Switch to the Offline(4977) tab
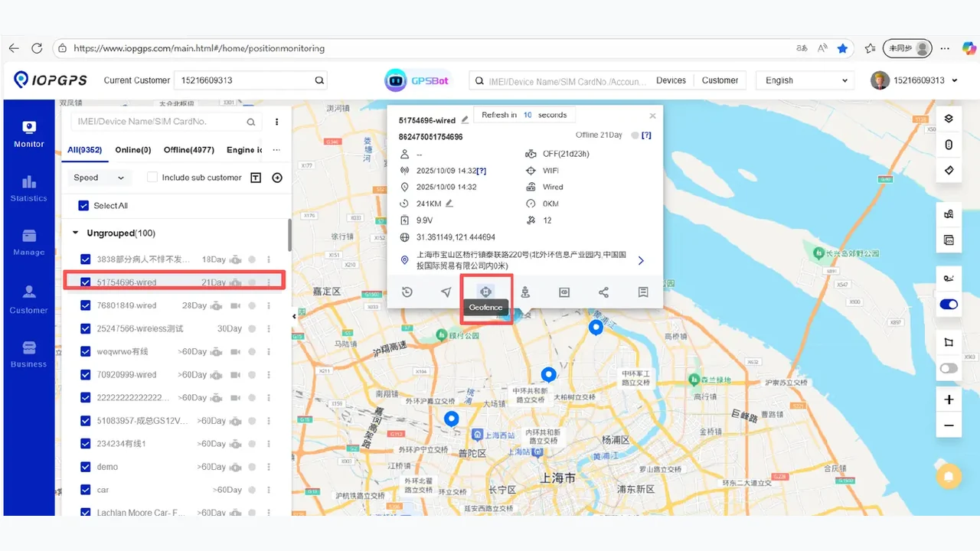The width and height of the screenshot is (980, 551). 189,150
